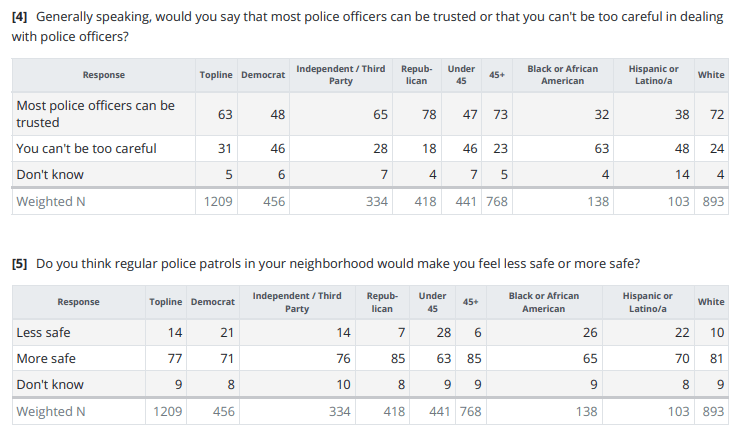Screen dimensions: 748x440
Task: Select the Response column header in question 4 table
Action: coord(104,75)
